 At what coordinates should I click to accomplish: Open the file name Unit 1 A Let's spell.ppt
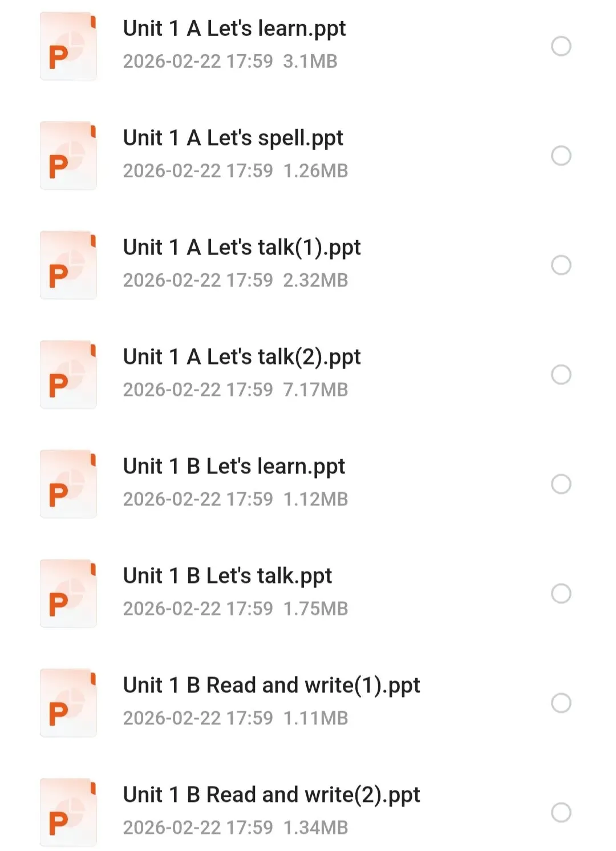coord(233,139)
